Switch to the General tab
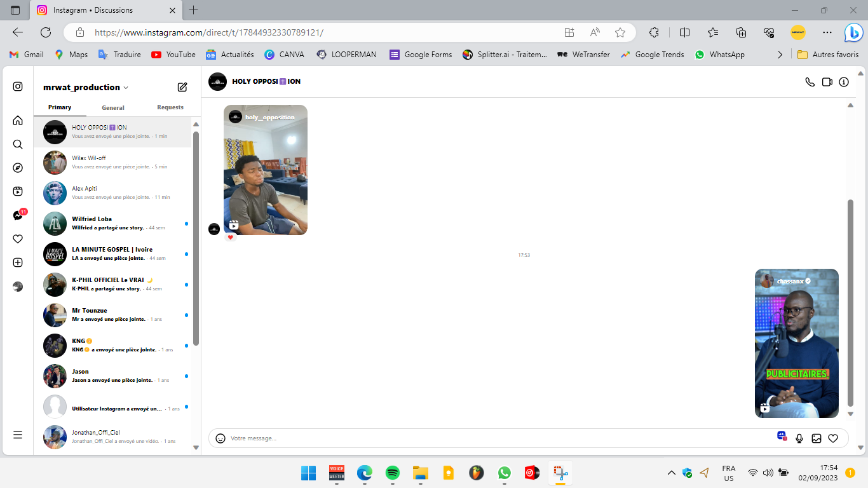The image size is (868, 488). (113, 107)
